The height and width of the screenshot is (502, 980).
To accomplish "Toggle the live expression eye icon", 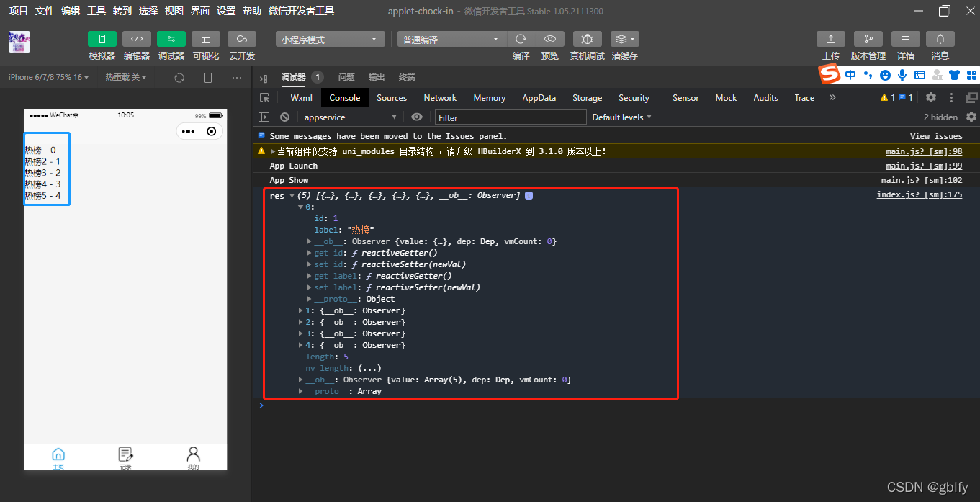I will 417,117.
